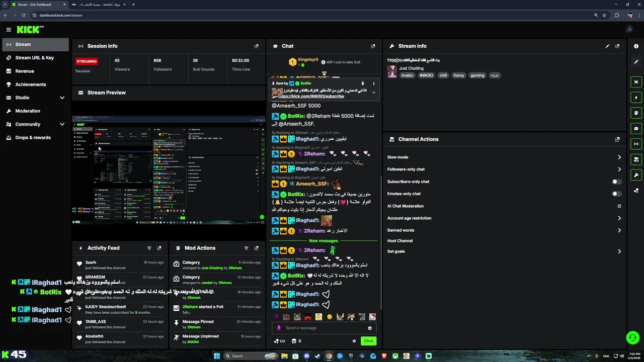
Task: Open the Activity Feed filter icon
Action: 149,248
